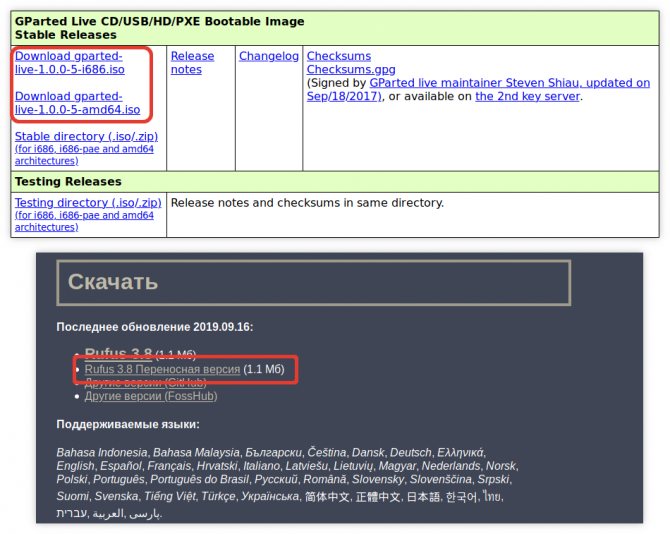The image size is (670, 534).
Task: Open Другие версии (GitHub) link
Action: (145, 382)
